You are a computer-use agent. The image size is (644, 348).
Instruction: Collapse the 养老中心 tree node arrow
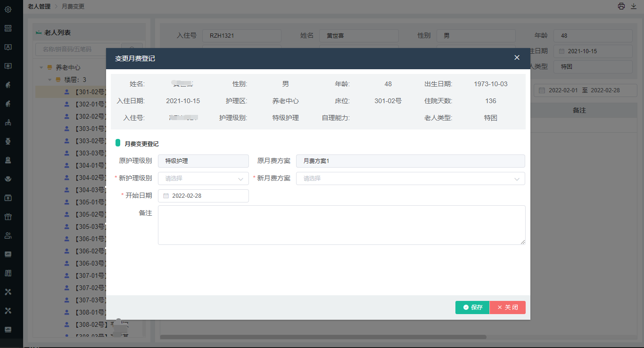pos(41,67)
